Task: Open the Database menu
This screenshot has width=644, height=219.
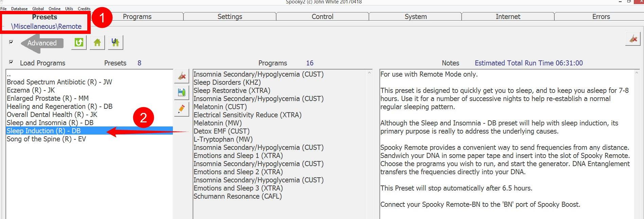Action: tap(19, 8)
